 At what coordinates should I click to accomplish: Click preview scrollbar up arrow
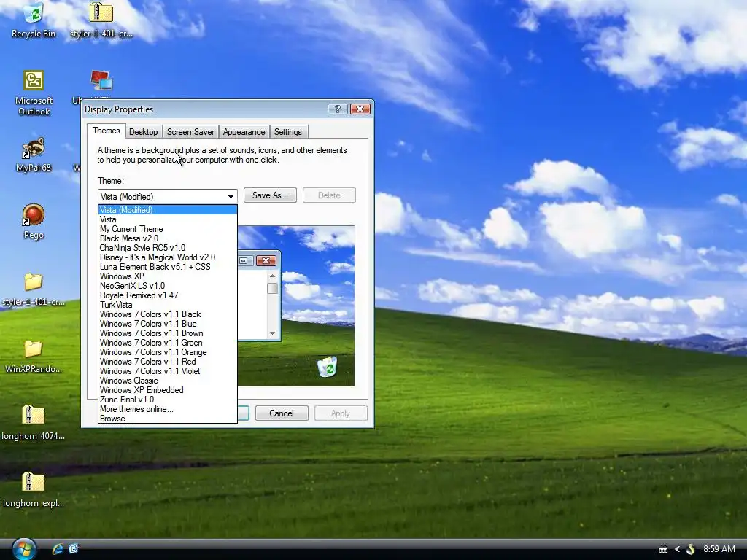[273, 276]
